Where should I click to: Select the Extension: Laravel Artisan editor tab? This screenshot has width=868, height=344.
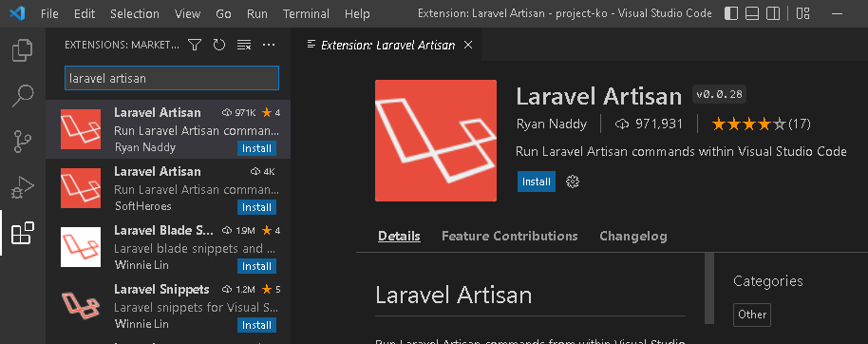coord(387,45)
